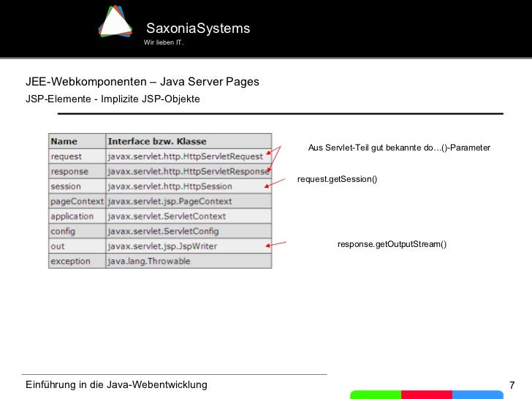Click the 'pageContext' table cell
The height and width of the screenshot is (399, 532).
77,201
